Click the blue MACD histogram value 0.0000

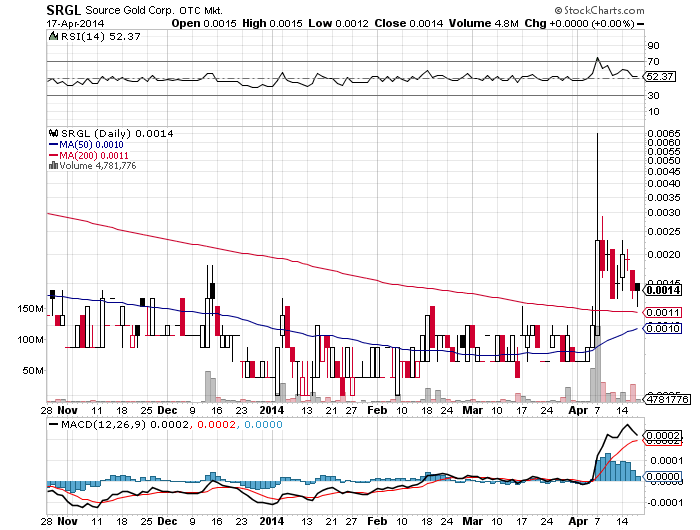pyautogui.click(x=263, y=424)
